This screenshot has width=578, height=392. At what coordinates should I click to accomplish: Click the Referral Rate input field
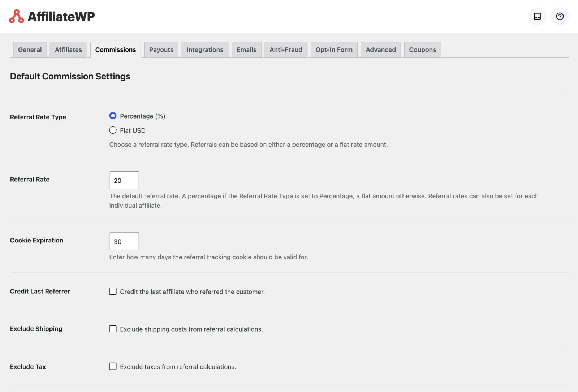pyautogui.click(x=124, y=180)
